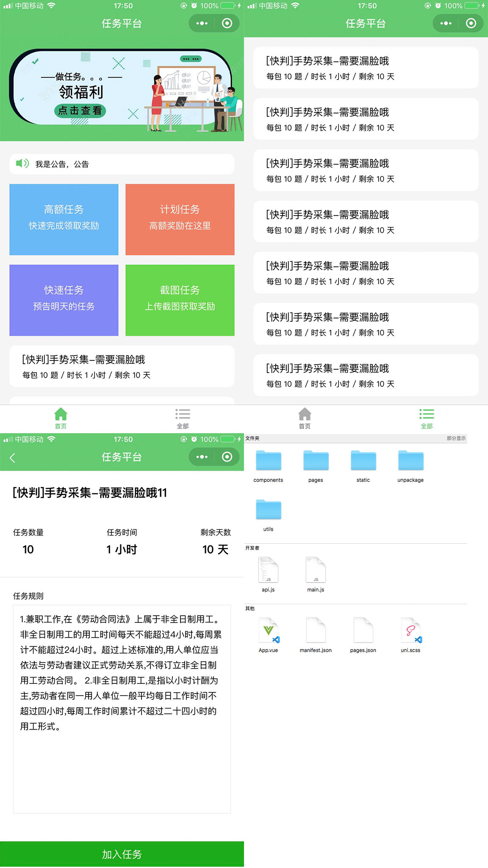
Task: Open the green 截图任务 tile
Action: (180, 300)
